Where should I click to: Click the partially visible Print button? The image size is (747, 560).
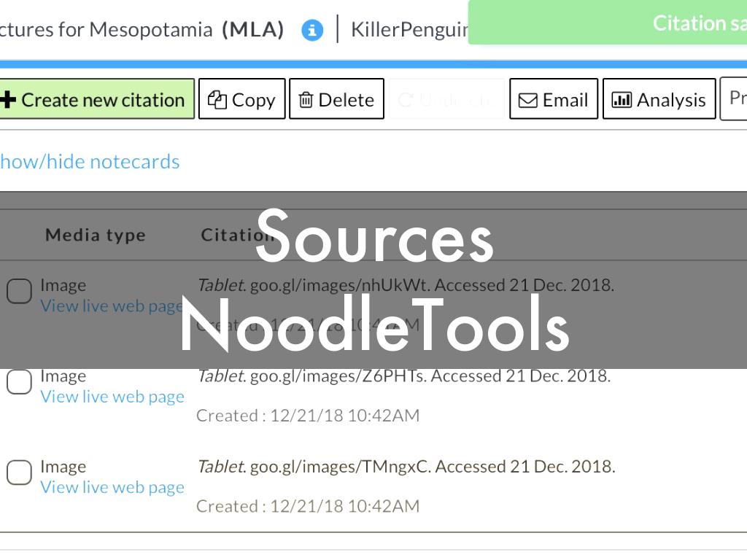(x=735, y=98)
